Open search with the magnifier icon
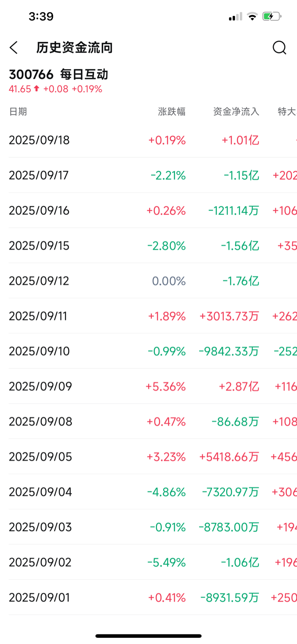Image resolution: width=297 pixels, height=644 pixels. [x=279, y=48]
